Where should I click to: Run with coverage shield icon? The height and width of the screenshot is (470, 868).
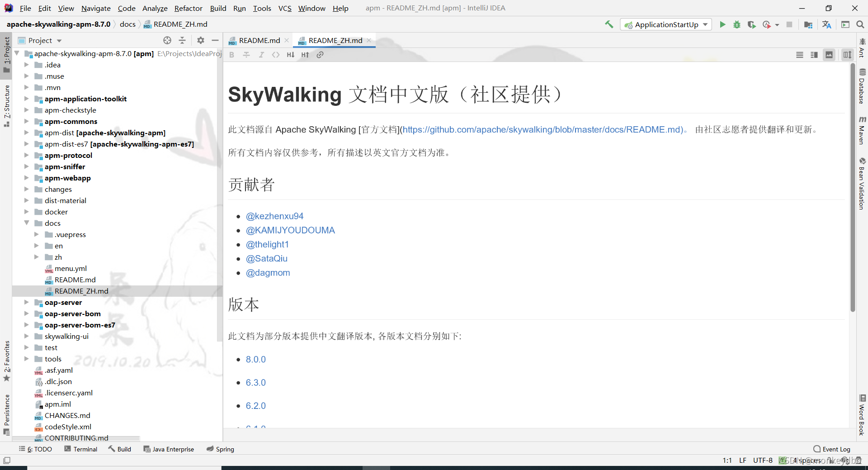pyautogui.click(x=751, y=24)
